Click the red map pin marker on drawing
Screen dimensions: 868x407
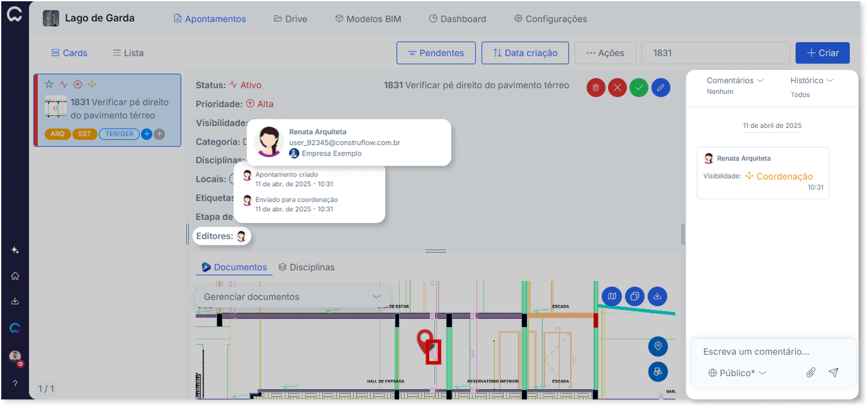[425, 341]
